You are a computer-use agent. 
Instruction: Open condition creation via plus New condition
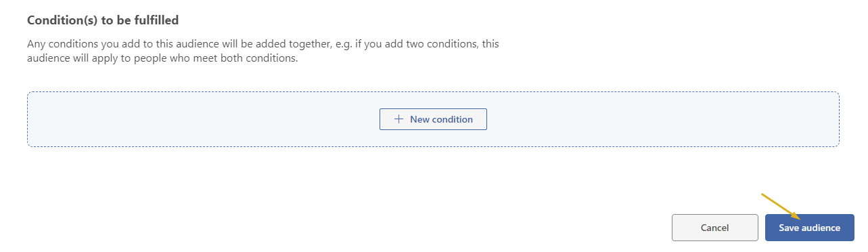coord(433,119)
